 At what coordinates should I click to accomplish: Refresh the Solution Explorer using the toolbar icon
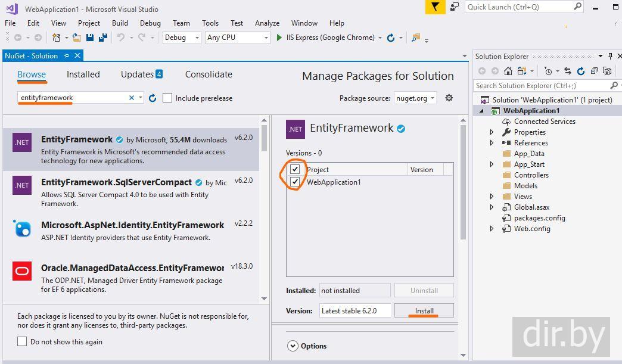[581, 71]
